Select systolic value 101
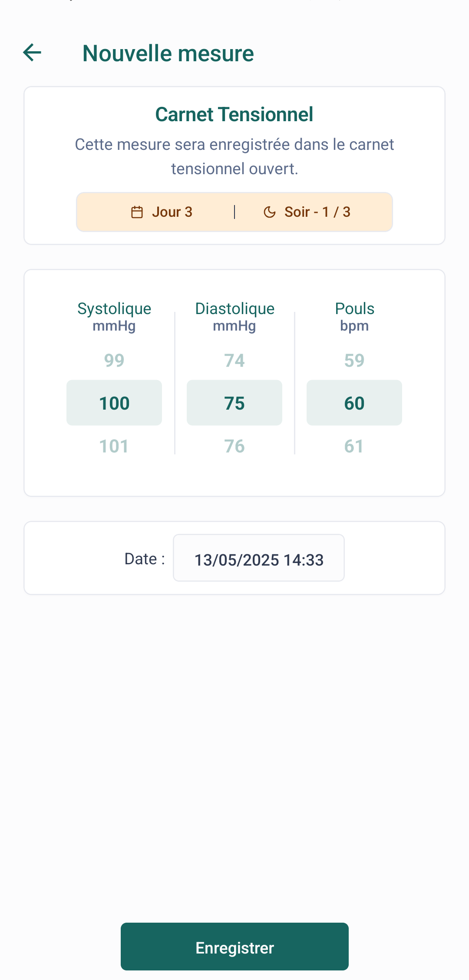This screenshot has width=469, height=980. click(114, 446)
